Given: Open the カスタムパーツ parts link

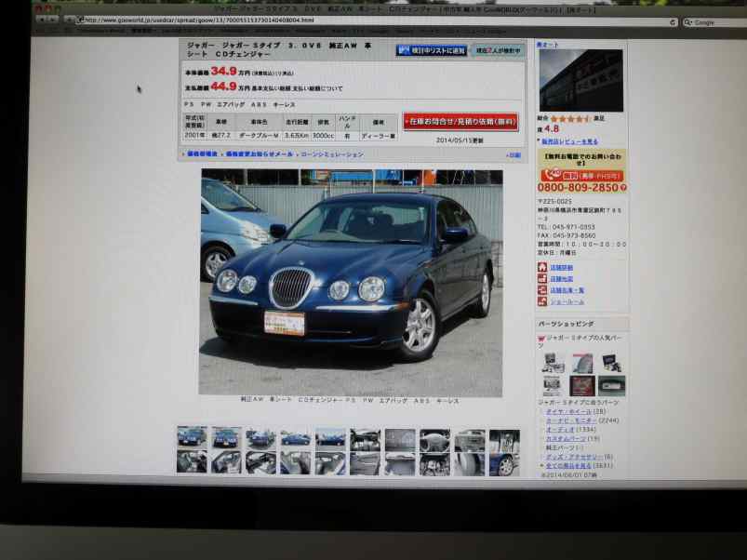Looking at the screenshot, I should point(566,438).
